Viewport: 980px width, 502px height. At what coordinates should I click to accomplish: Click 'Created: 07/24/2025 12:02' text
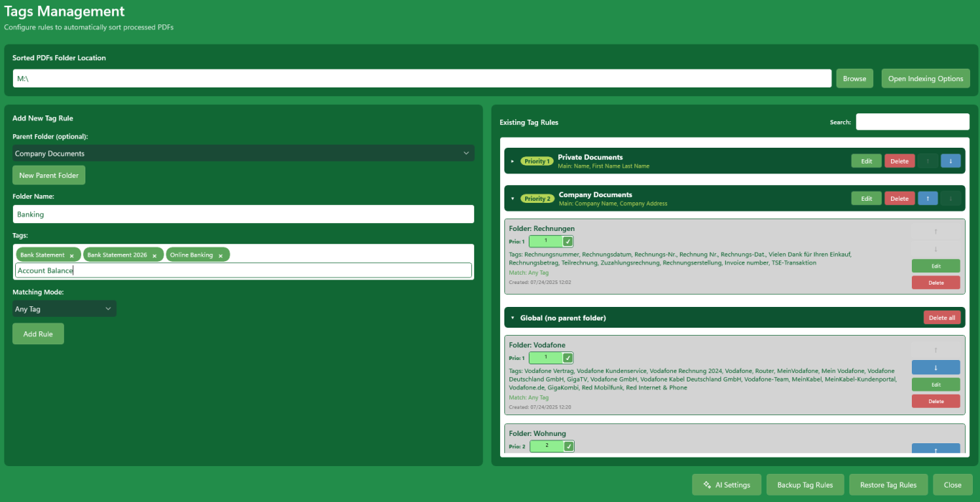point(540,282)
